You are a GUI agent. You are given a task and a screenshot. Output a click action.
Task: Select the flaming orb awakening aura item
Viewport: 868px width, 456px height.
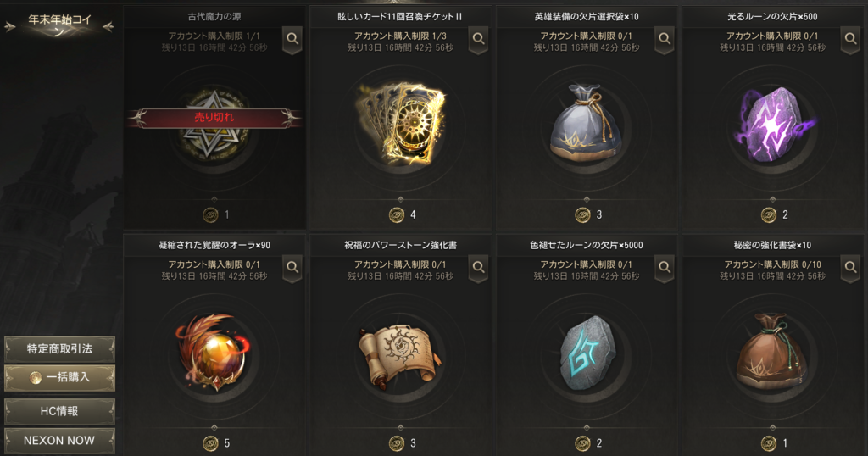(214, 353)
